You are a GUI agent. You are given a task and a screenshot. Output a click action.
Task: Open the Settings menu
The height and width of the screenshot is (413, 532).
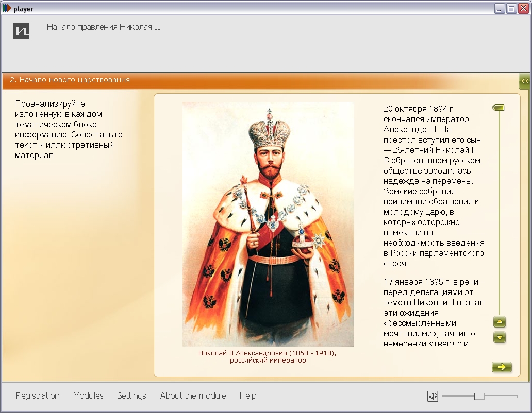[131, 395]
